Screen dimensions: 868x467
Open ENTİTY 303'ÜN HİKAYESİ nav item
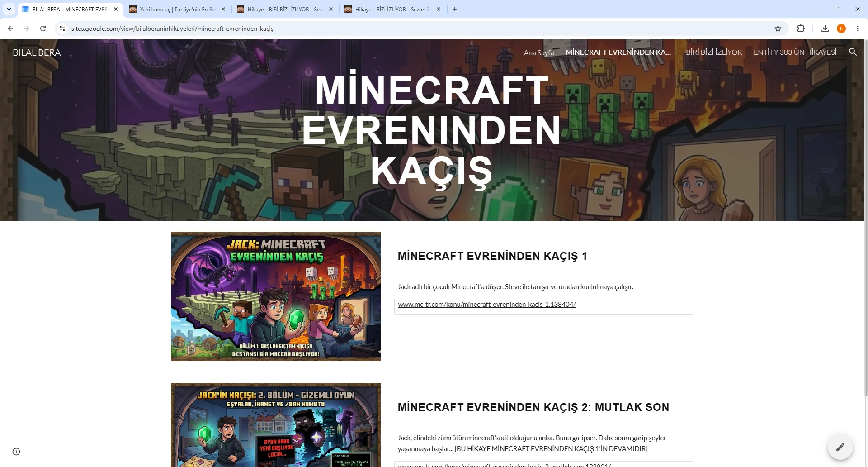point(795,52)
